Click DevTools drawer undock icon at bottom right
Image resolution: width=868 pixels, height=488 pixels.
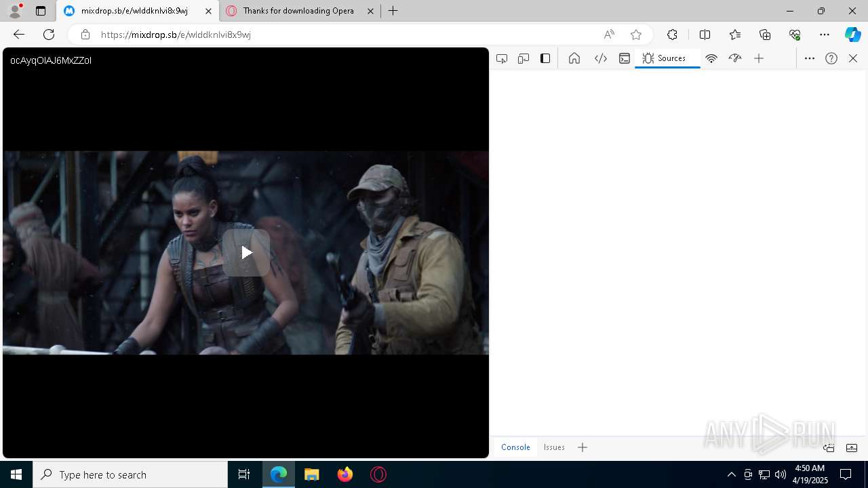tap(829, 447)
